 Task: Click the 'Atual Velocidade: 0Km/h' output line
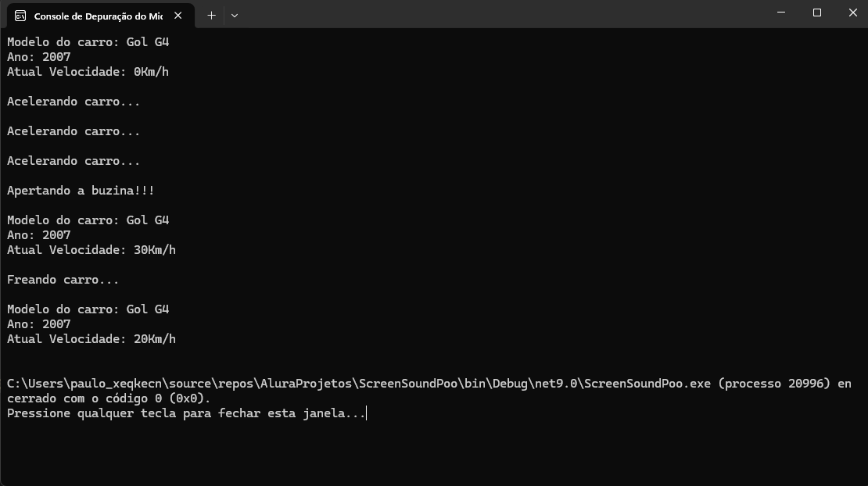pos(88,72)
